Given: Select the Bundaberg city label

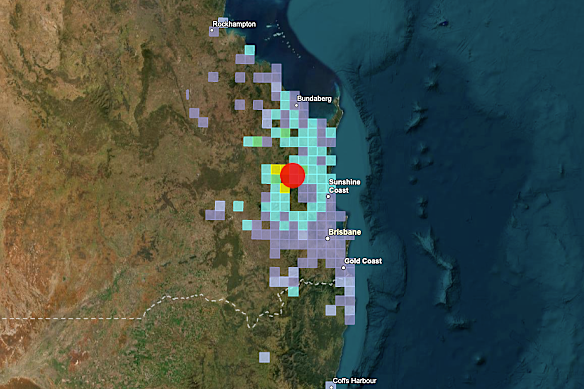Looking at the screenshot, I should tap(314, 98).
